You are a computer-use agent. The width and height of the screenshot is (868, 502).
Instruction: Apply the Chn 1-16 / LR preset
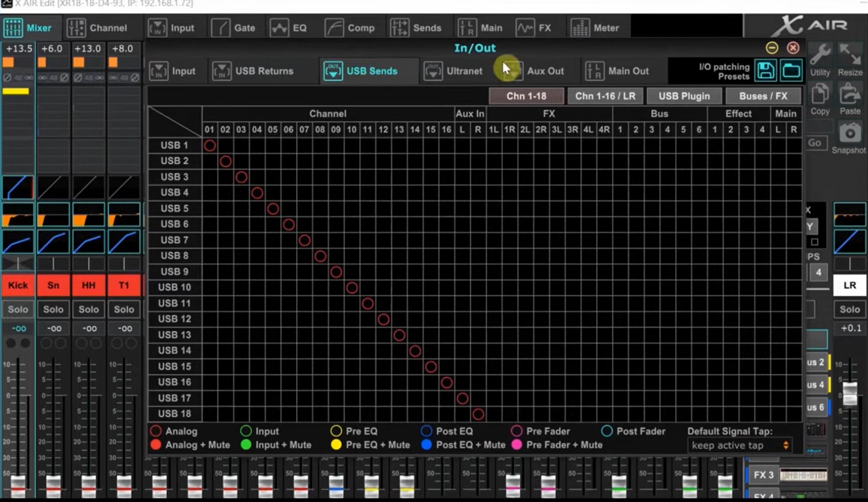605,96
